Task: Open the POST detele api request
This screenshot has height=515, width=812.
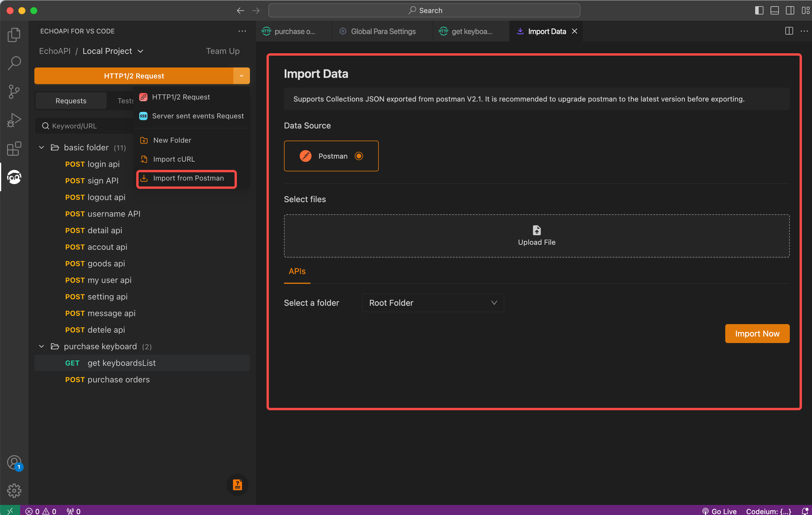Action: 142,330
